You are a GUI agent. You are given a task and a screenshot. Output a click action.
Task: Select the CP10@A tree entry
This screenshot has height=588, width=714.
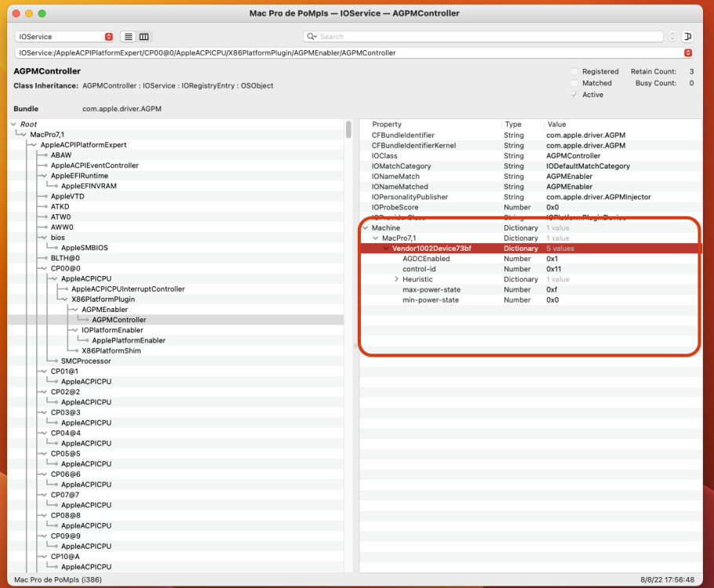pos(65,556)
